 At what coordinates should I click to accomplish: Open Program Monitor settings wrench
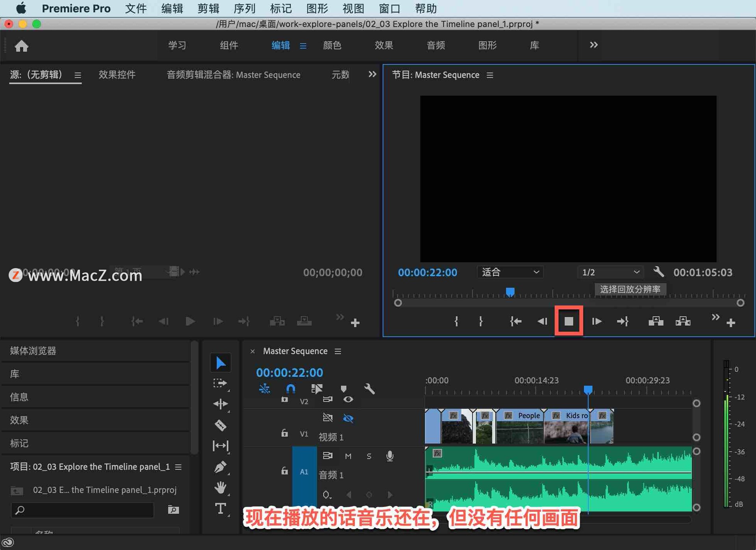tap(659, 272)
